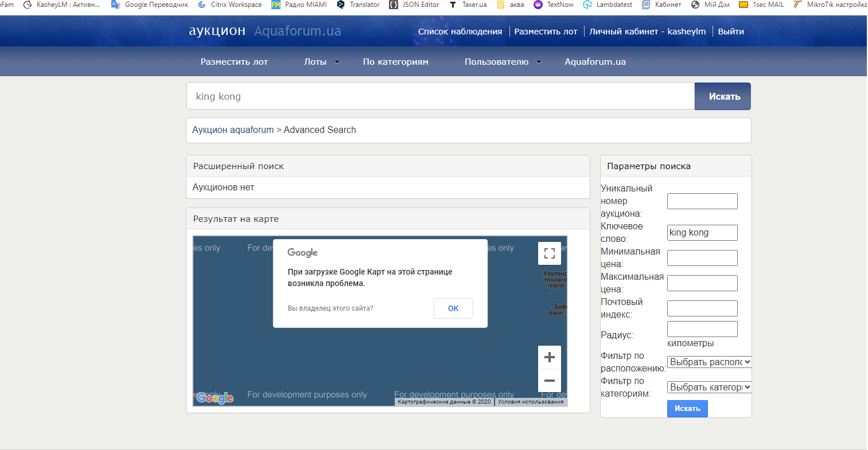The width and height of the screenshot is (868, 450).
Task: Open the По категориям menu item
Action: tap(395, 62)
